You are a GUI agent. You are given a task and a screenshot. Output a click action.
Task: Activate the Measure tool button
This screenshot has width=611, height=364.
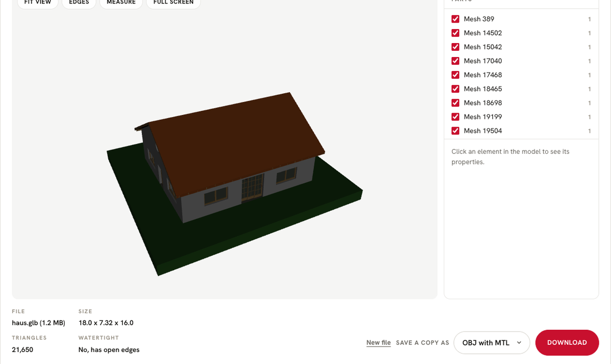[x=121, y=2]
